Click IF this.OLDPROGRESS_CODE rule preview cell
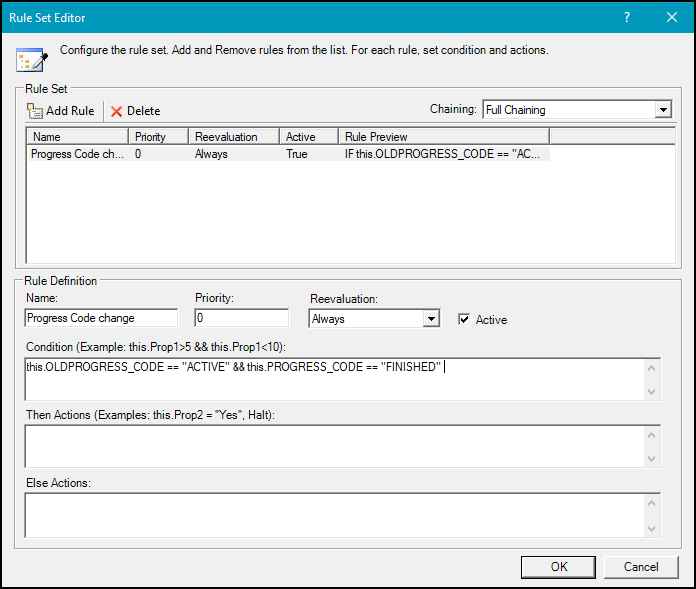Screen dimensions: 696x589 point(442,154)
